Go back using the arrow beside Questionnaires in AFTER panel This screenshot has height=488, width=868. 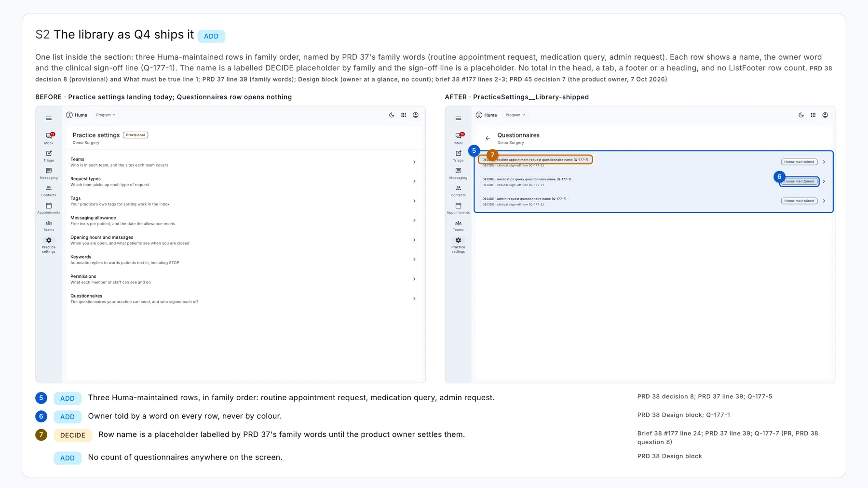[488, 138]
